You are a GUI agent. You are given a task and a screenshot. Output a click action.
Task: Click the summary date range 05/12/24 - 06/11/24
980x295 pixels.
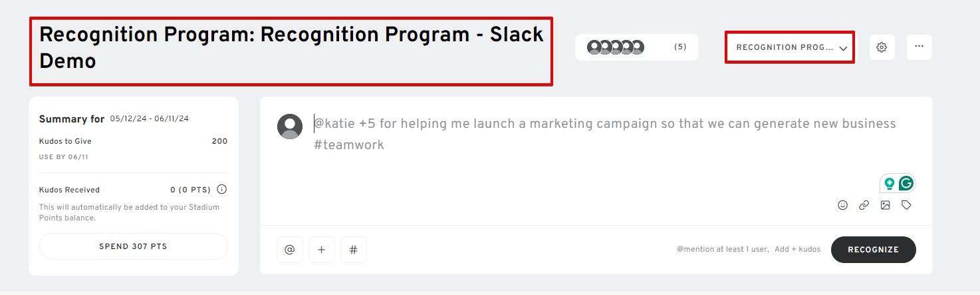tap(150, 119)
